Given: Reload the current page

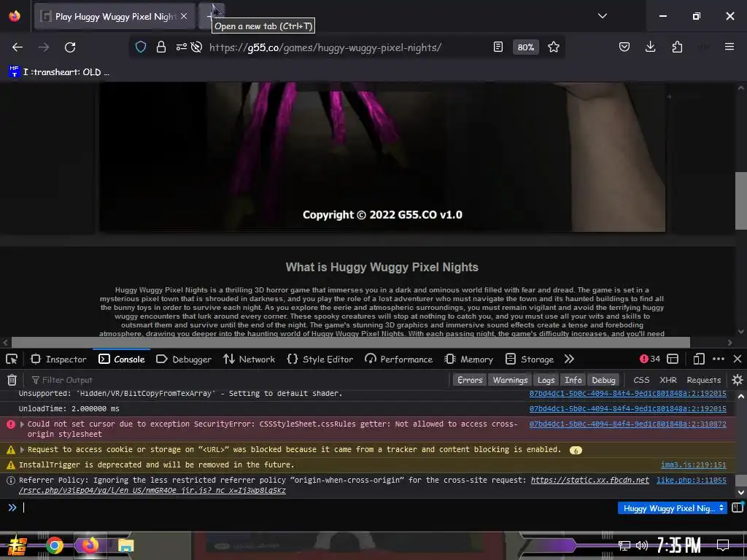Looking at the screenshot, I should (70, 47).
